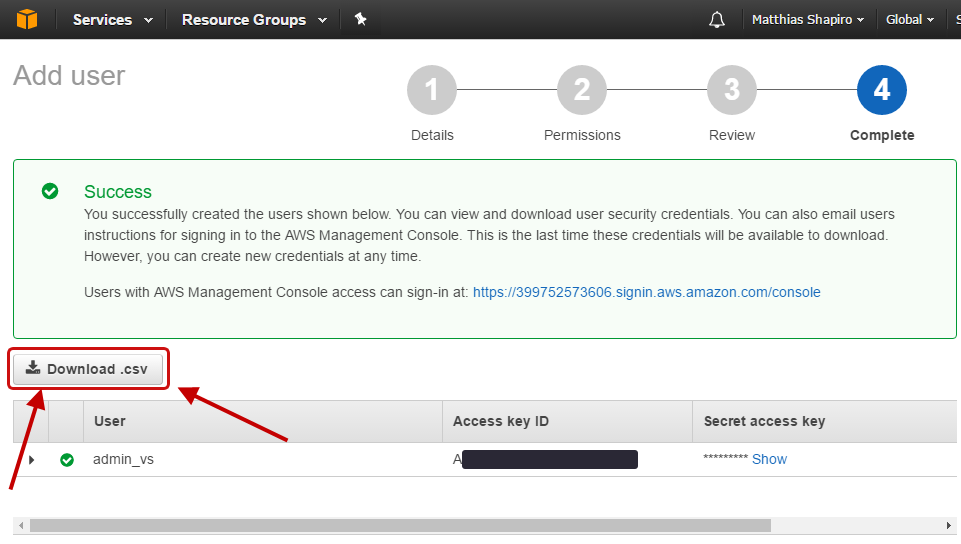
Task: Click the scrollbar right arrow
Action: [x=949, y=526]
